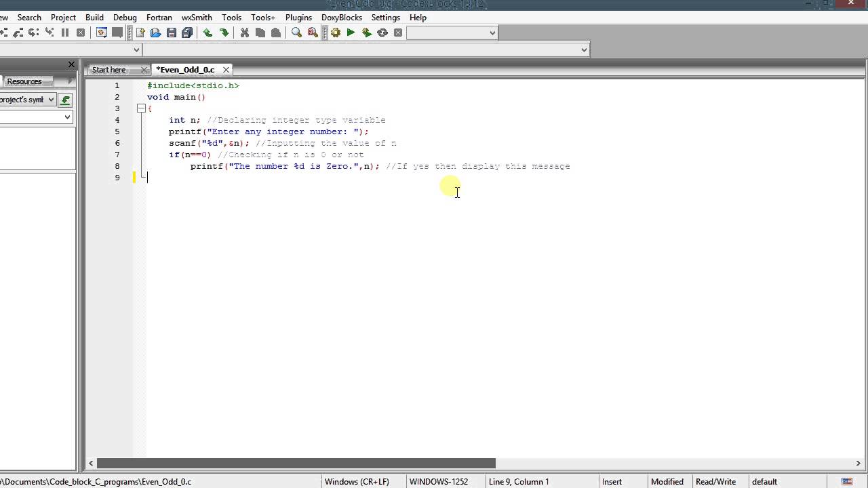Click the Build and run icon
This screenshot has width=868, height=488.
pyautogui.click(x=367, y=33)
